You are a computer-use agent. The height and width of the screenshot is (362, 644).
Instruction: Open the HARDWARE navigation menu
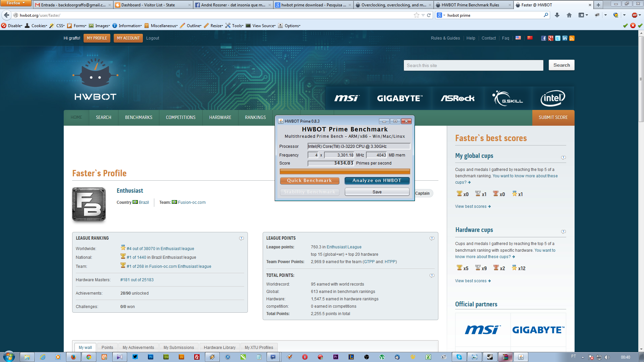220,118
